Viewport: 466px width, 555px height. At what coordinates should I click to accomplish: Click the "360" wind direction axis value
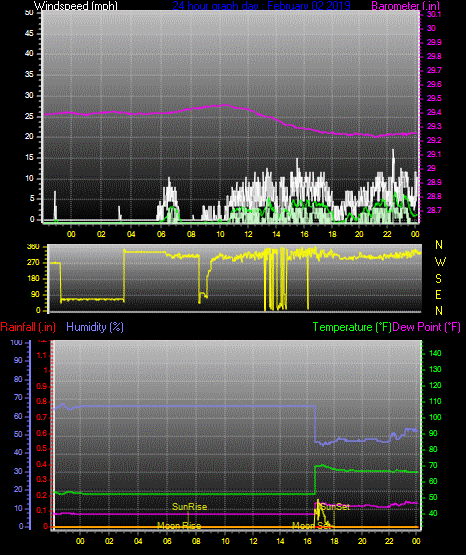pyautogui.click(x=33, y=247)
